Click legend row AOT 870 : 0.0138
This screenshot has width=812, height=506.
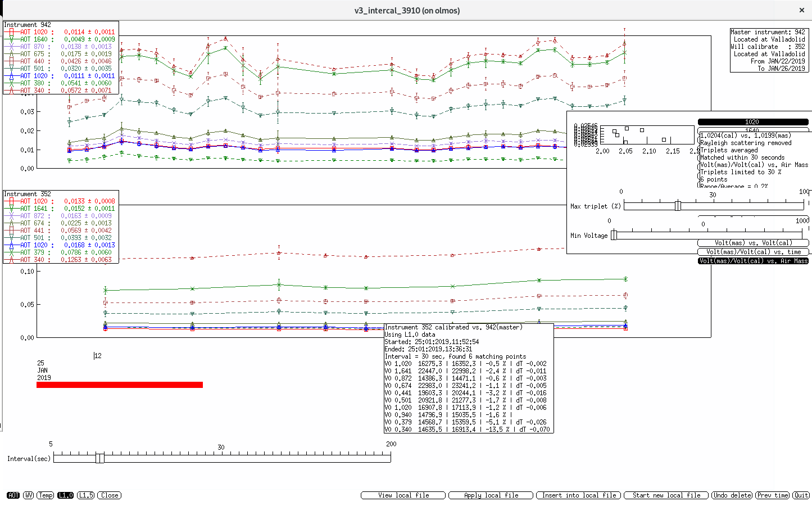click(60, 47)
